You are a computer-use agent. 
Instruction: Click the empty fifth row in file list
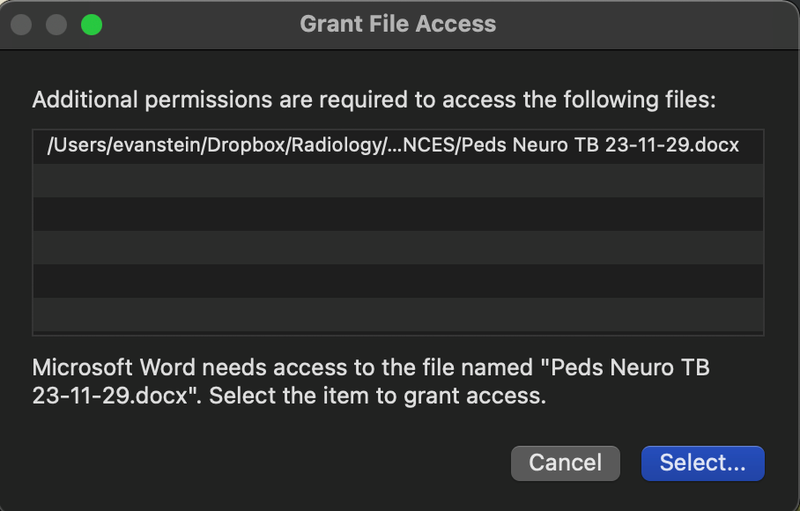tap(398, 281)
